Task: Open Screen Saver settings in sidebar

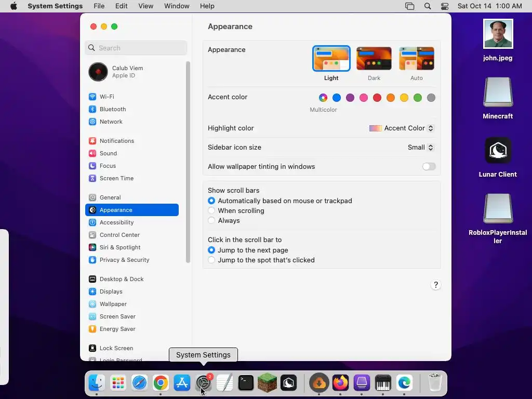Action: tap(131, 316)
